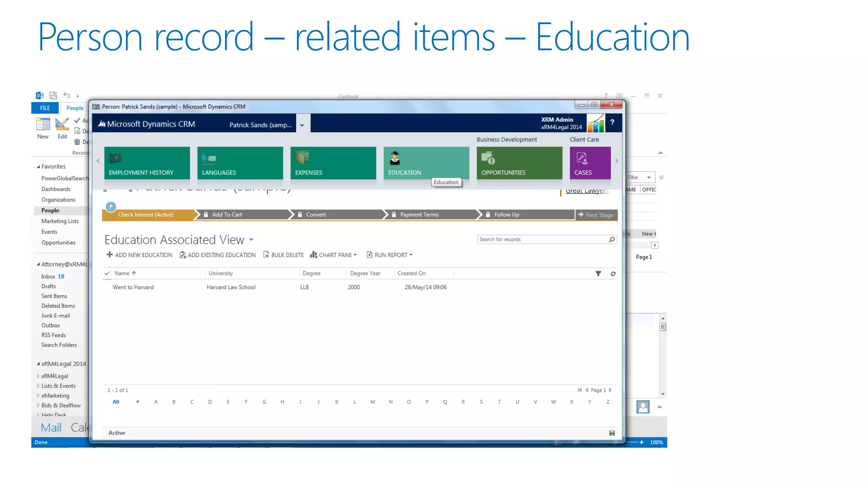Filter records by letter H
The width and height of the screenshot is (868, 488).
282,402
